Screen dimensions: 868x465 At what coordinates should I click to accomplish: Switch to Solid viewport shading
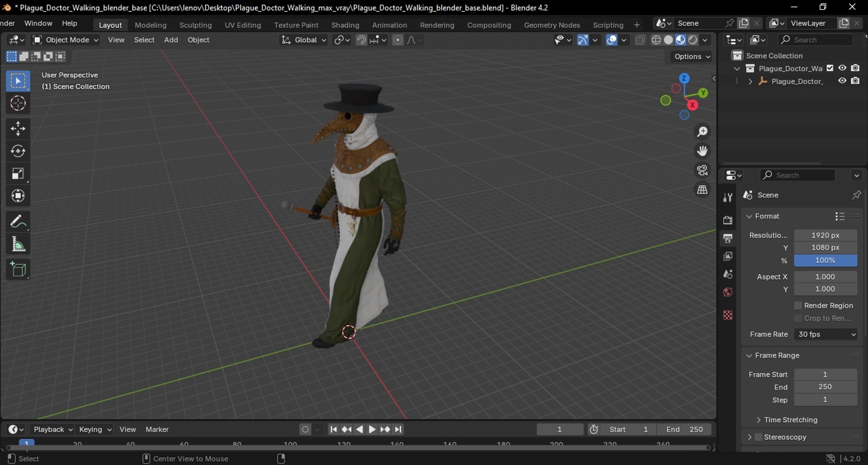(x=669, y=40)
